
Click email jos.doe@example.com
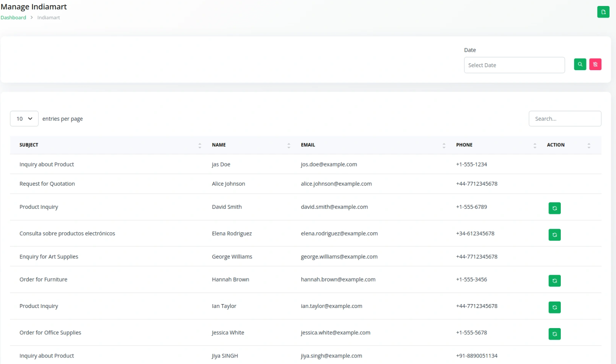click(x=329, y=164)
